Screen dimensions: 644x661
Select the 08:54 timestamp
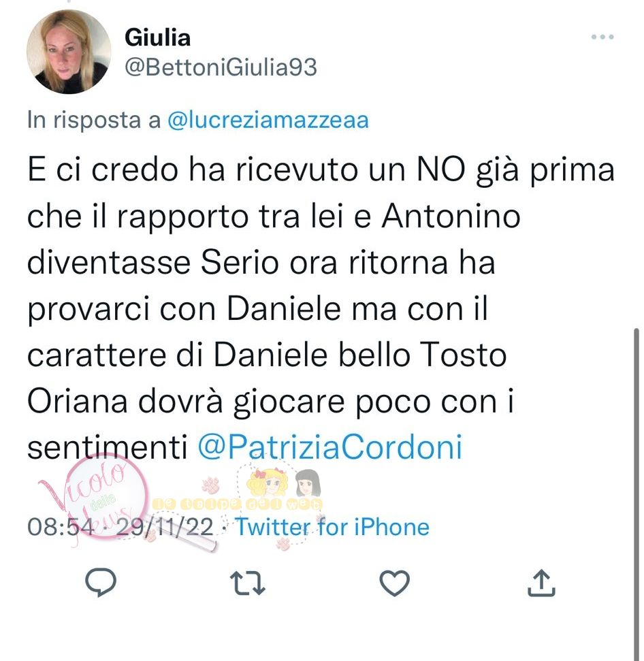tap(61, 527)
